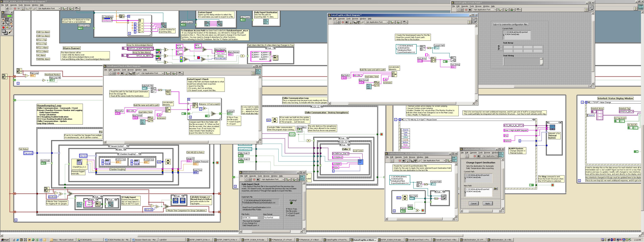
Task: Open Reorder dropdown in DatedTagFile Block Diagram
Action: click(x=405, y=22)
